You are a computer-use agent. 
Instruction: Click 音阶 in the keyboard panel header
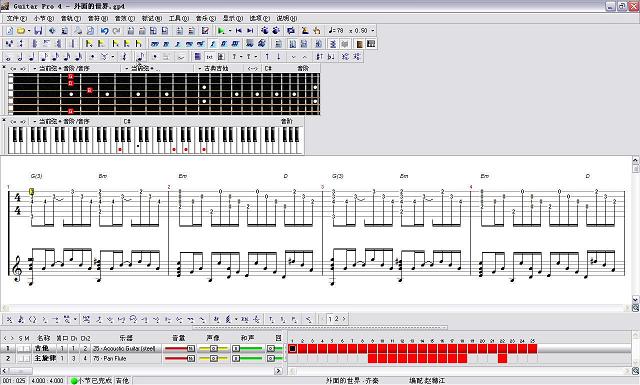(x=287, y=121)
